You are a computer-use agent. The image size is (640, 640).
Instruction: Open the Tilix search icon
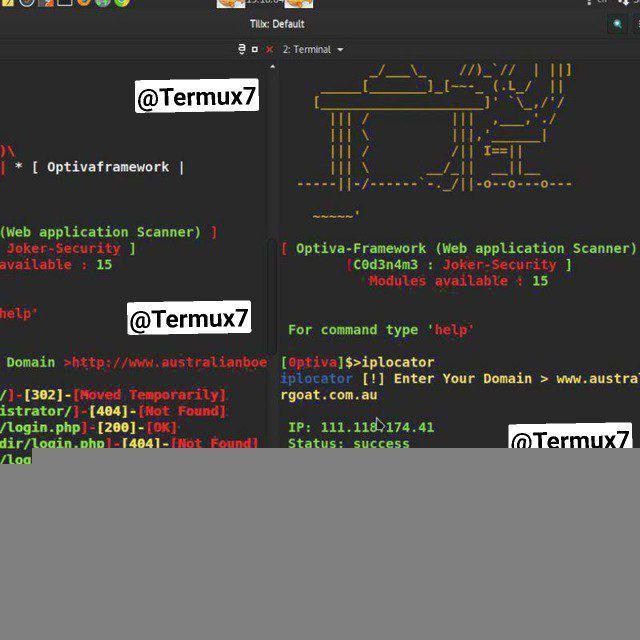tap(618, 24)
